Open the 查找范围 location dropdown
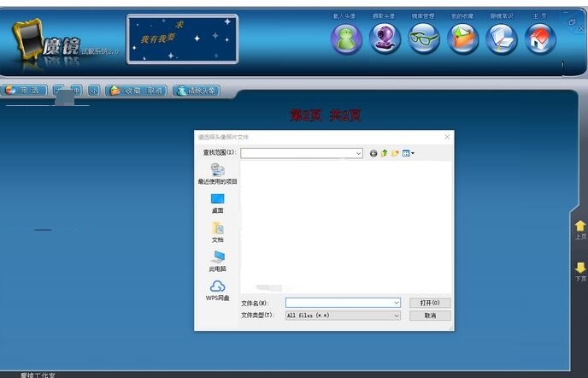 (x=302, y=153)
